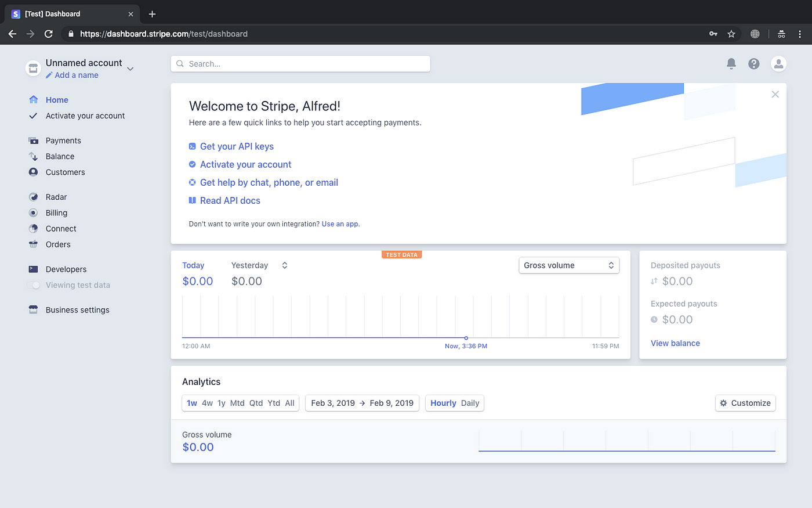The height and width of the screenshot is (508, 812).
Task: Open Get help by chat, phone, or email
Action: tap(269, 182)
